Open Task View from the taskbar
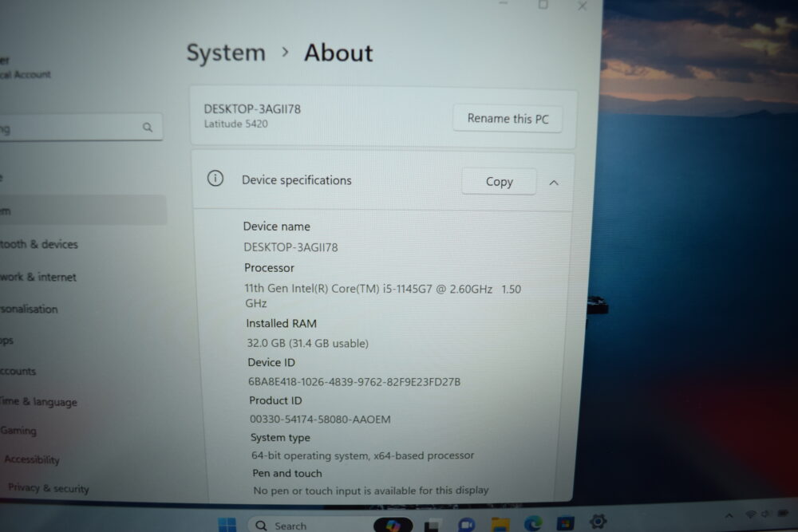 pyautogui.click(x=432, y=526)
